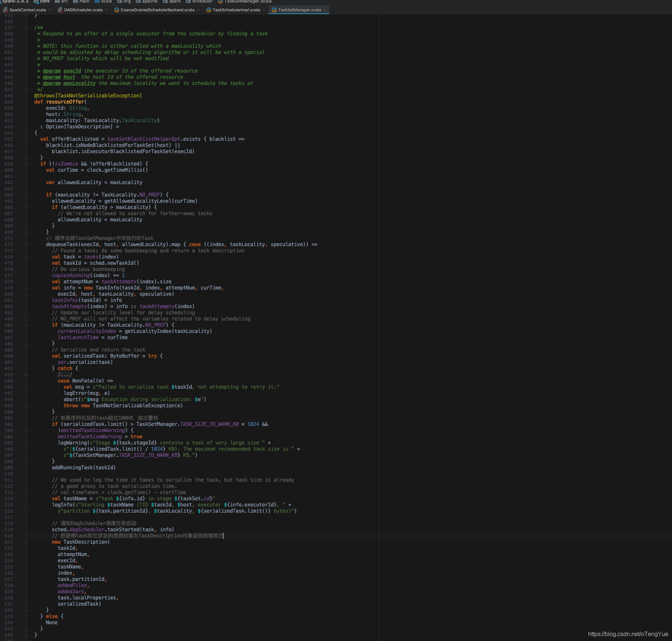Click the TaskSchedulerImpl class icon
The height and width of the screenshot is (641, 672).
coord(209,10)
